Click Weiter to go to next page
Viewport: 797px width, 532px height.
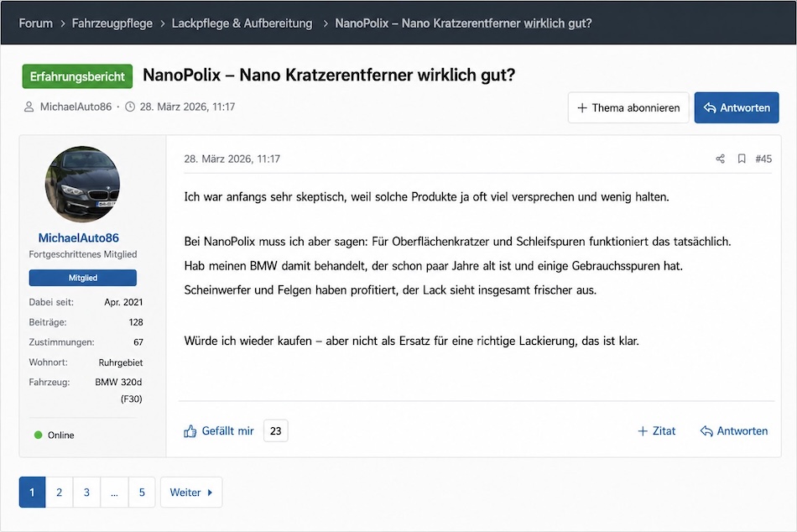(x=191, y=493)
